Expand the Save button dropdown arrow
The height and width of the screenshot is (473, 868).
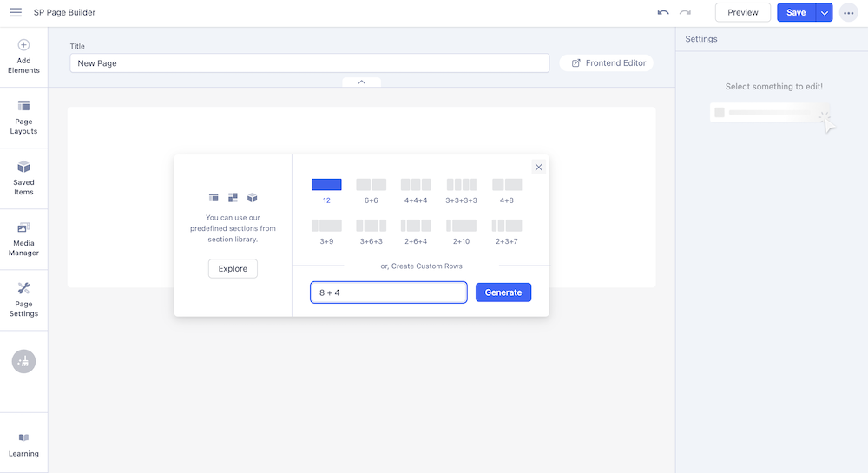point(824,13)
